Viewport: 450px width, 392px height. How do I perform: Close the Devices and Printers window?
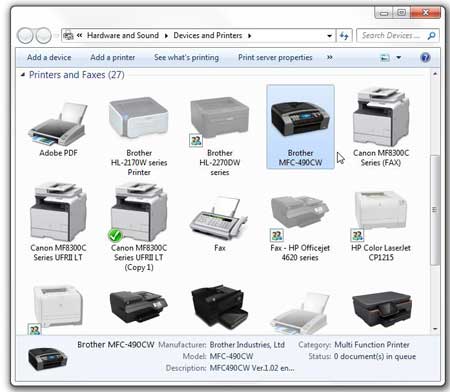tap(426, 13)
